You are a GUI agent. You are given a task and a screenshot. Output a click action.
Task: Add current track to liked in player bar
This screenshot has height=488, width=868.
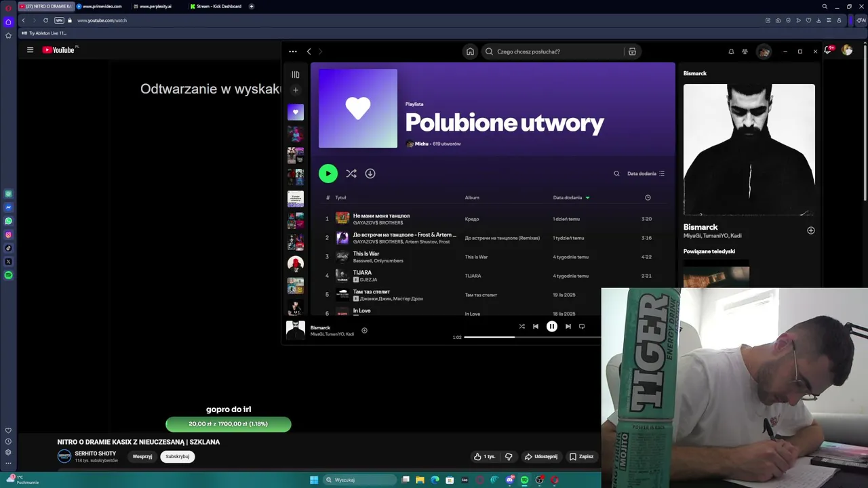tap(364, 331)
